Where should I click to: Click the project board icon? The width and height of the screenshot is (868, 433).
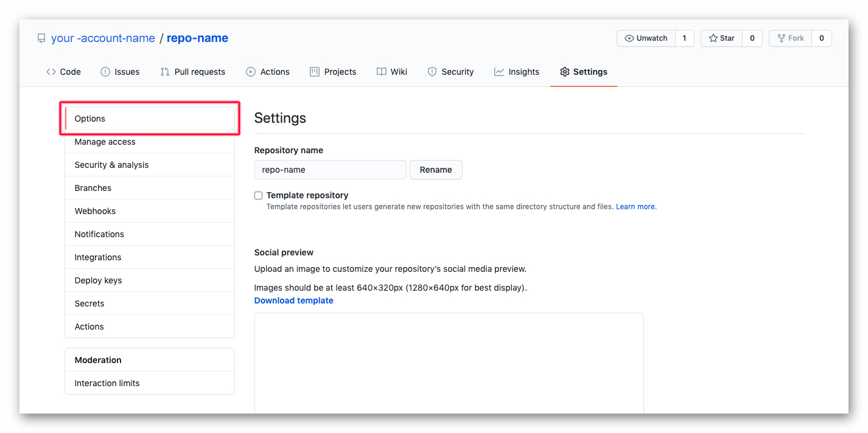pyautogui.click(x=315, y=72)
